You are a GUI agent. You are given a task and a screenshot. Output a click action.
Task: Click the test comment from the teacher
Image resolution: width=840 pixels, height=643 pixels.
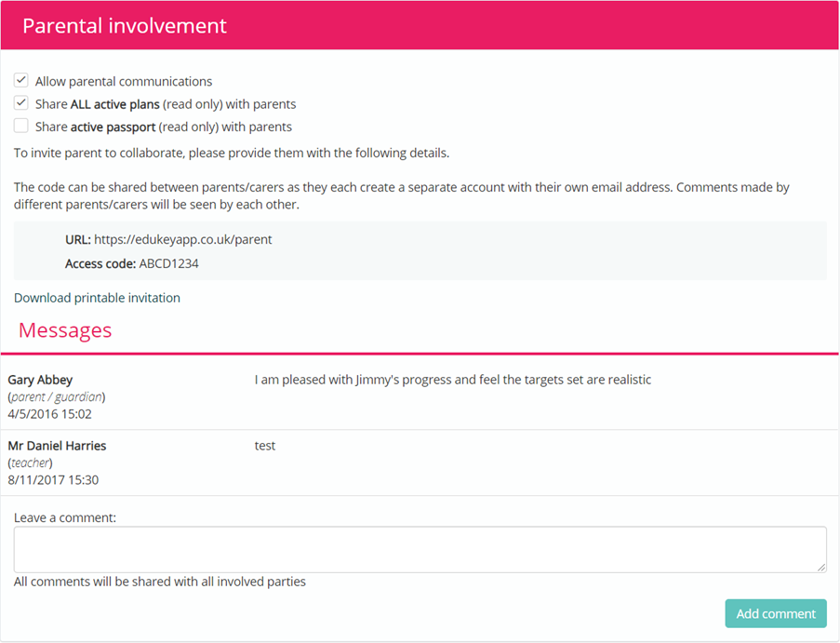[264, 445]
